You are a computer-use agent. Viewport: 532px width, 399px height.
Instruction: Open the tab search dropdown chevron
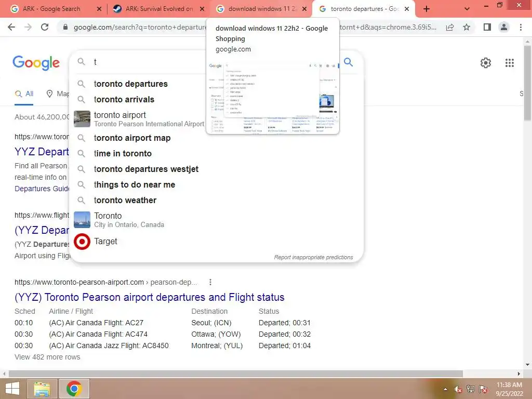pos(467,9)
